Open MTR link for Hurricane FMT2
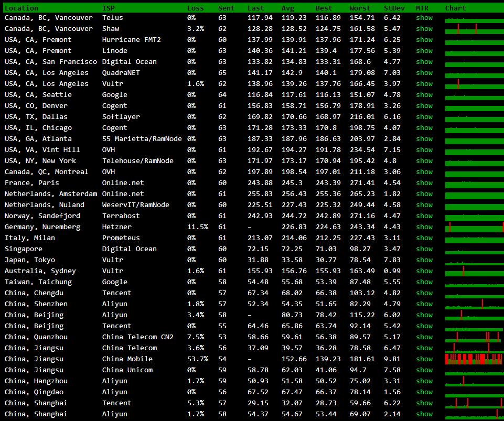The width and height of the screenshot is (504, 421). tap(424, 39)
